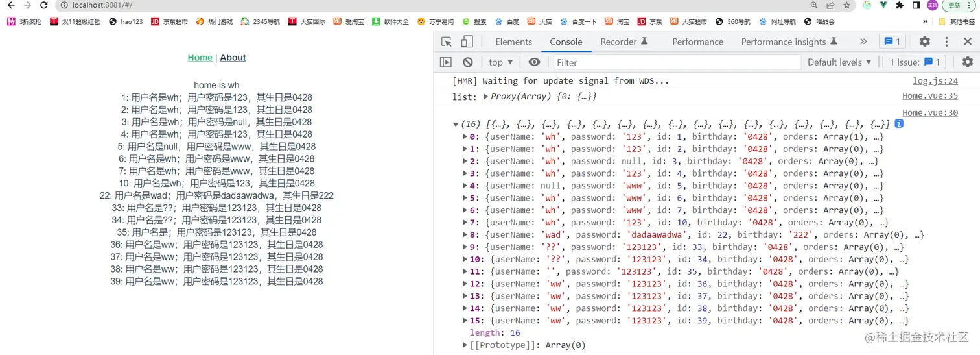
Task: Reload the page with the refresh icon
Action: pyautogui.click(x=43, y=5)
